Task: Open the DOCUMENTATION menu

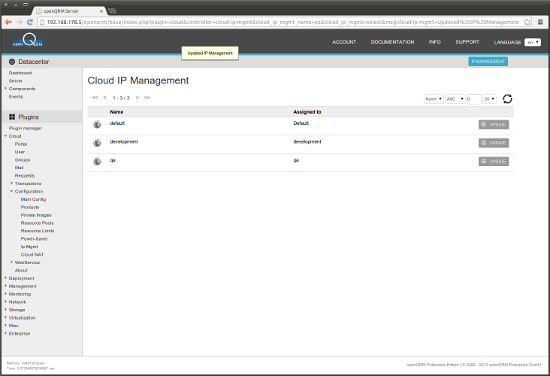Action: (393, 42)
